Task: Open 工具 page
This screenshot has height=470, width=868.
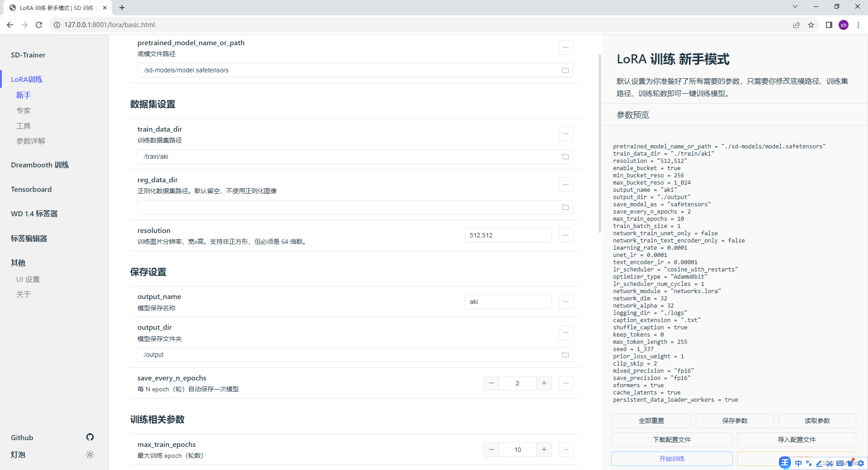Action: point(24,126)
